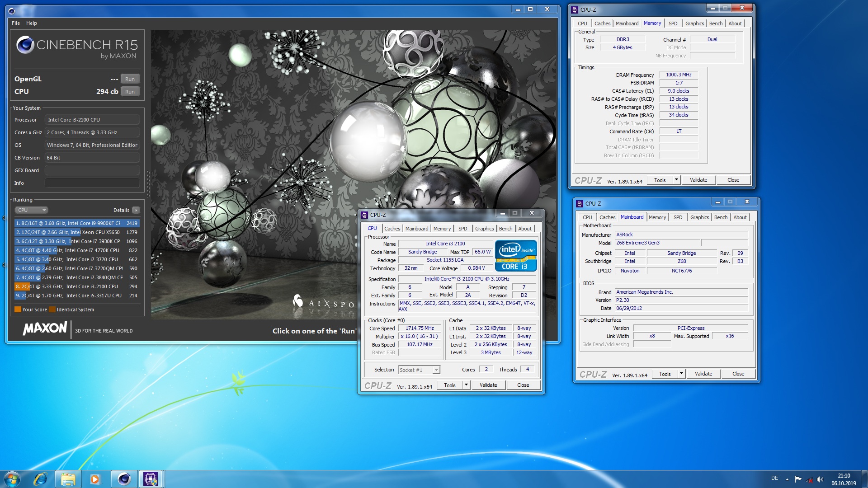Click the AIXSPONZA logo on render

(x=323, y=302)
